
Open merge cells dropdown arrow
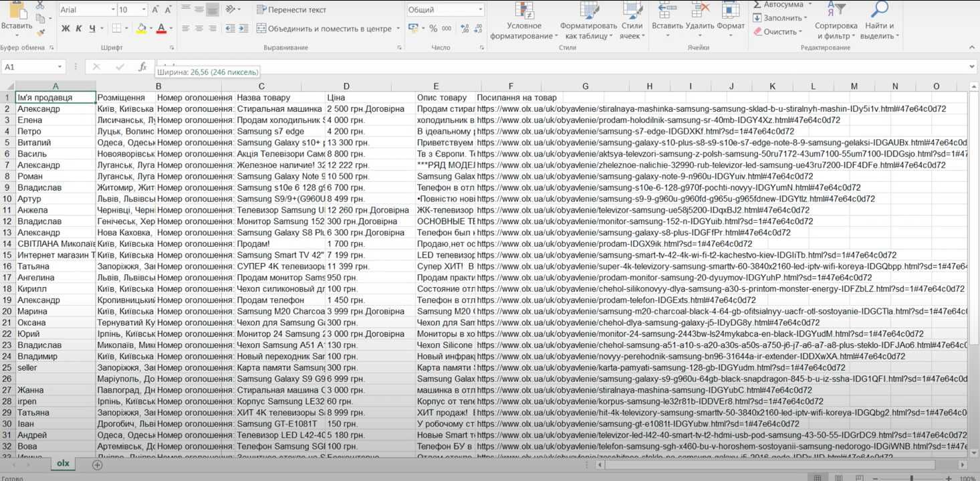click(398, 29)
